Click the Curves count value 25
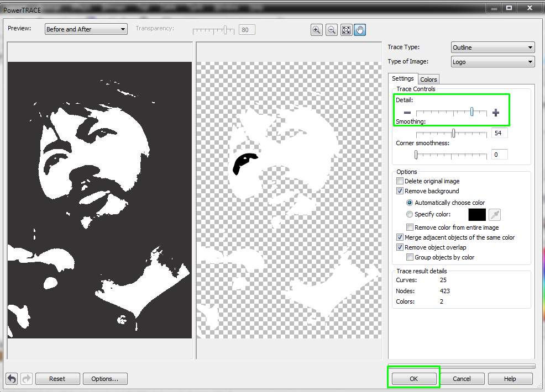545x392 pixels. [x=443, y=280]
